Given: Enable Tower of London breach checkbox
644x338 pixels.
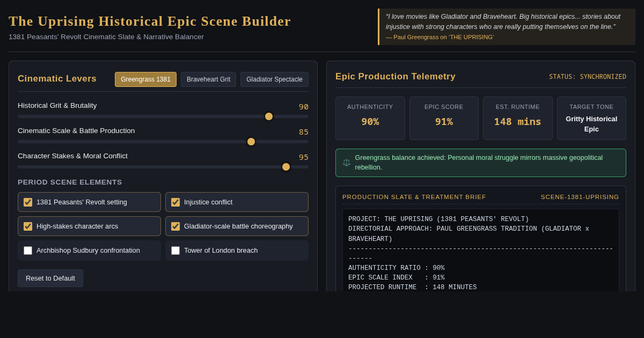Looking at the screenshot, I should coord(175,251).
